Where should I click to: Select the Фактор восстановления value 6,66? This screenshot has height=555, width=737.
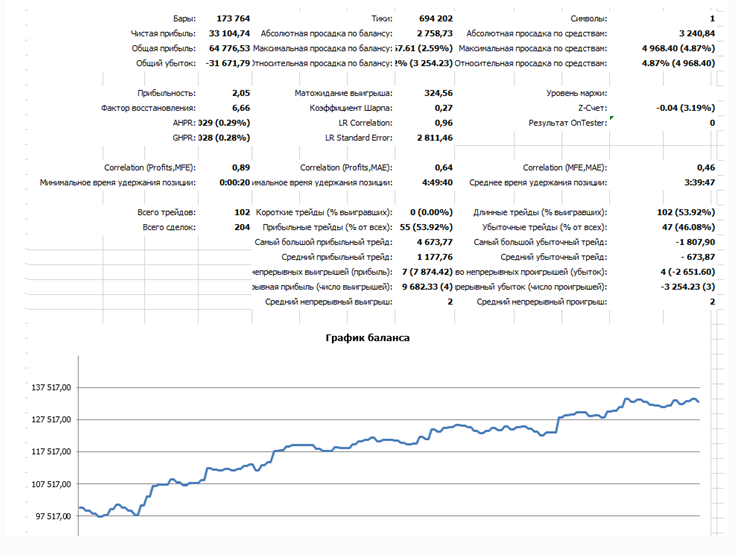240,107
